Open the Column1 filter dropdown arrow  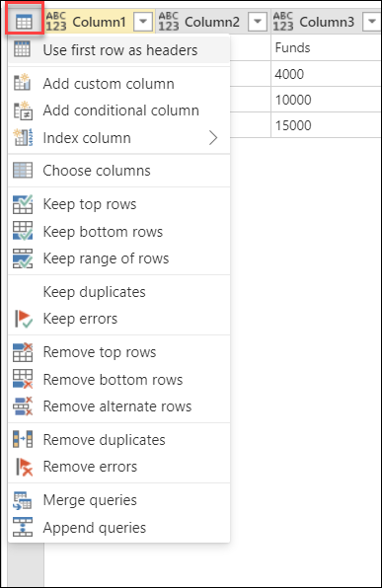[143, 22]
